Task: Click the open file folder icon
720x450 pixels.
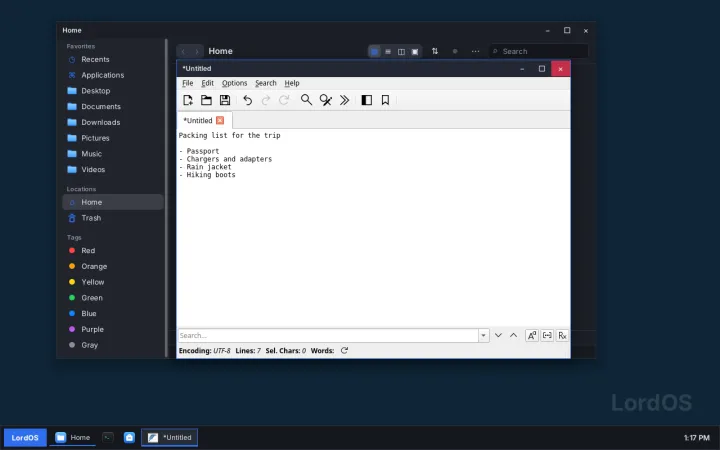Action: click(x=206, y=100)
